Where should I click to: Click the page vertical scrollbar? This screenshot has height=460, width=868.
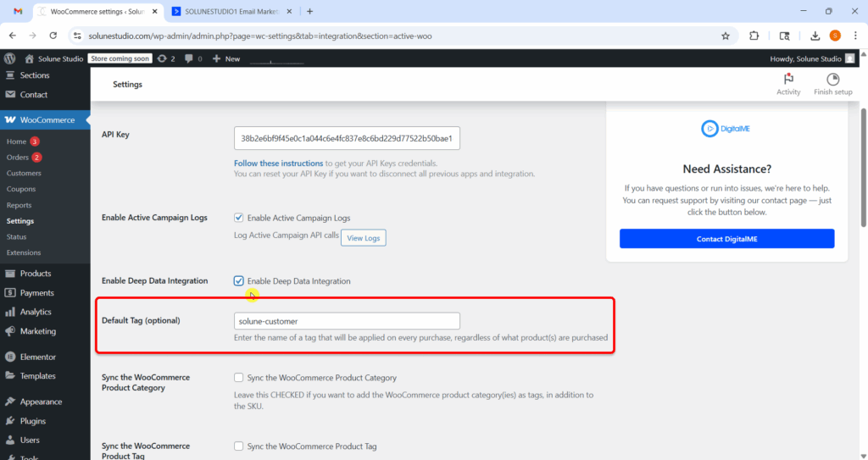(864, 166)
